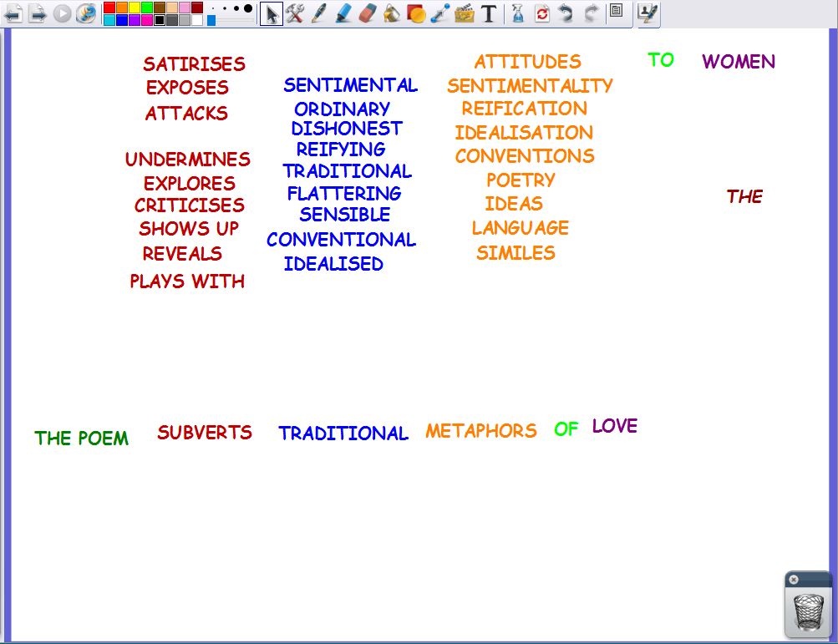Screen dimensions: 838x644
Task: Select the Highlighter tool
Action: tap(343, 13)
